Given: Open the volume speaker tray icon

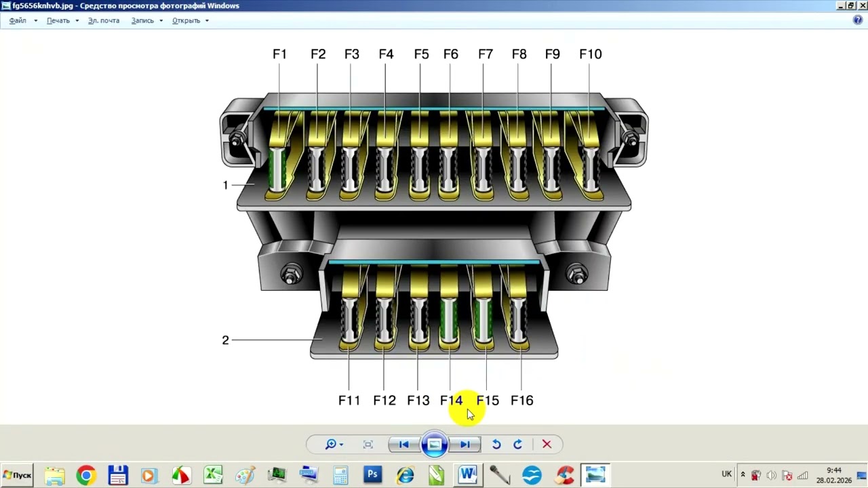Looking at the screenshot, I should 771,475.
